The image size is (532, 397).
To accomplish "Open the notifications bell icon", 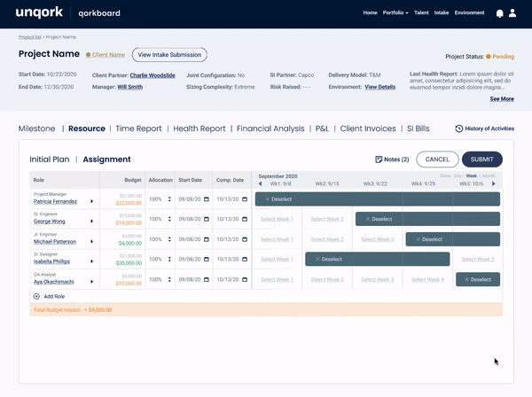I will click(x=499, y=13).
